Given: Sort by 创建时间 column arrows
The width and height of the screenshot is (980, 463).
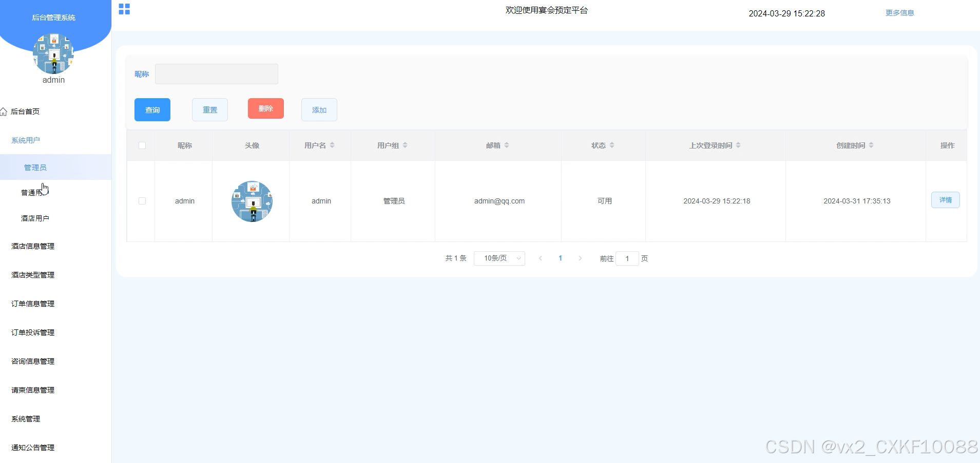Looking at the screenshot, I should pyautogui.click(x=871, y=145).
